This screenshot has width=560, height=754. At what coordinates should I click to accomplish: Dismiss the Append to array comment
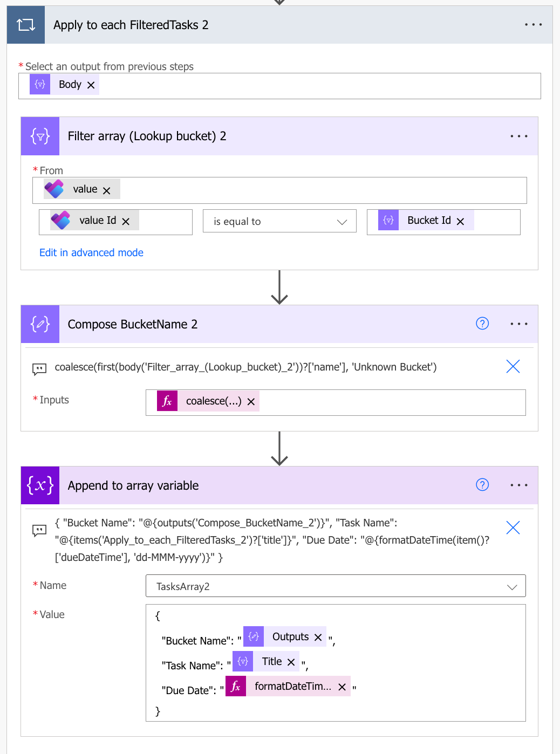[x=513, y=527]
